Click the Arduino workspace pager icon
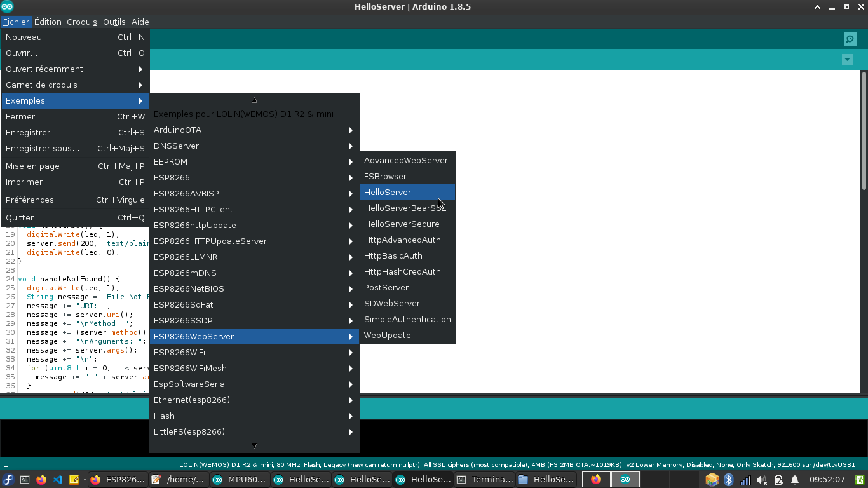Screen dimensions: 868x488 tap(625, 480)
